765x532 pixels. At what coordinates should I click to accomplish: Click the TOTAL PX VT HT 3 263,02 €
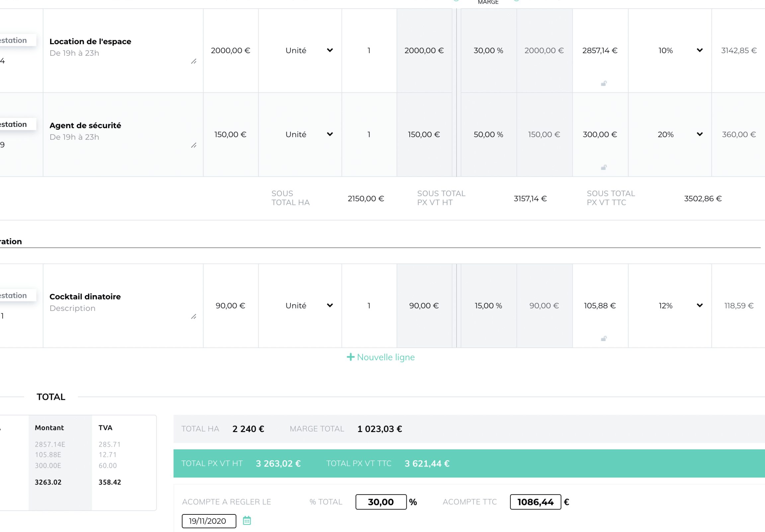point(278,464)
